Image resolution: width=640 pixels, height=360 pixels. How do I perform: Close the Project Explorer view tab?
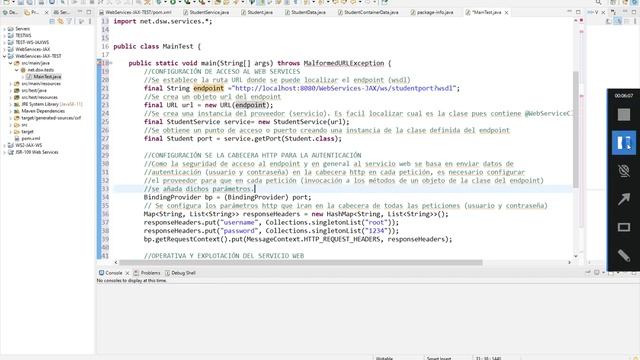point(46,13)
